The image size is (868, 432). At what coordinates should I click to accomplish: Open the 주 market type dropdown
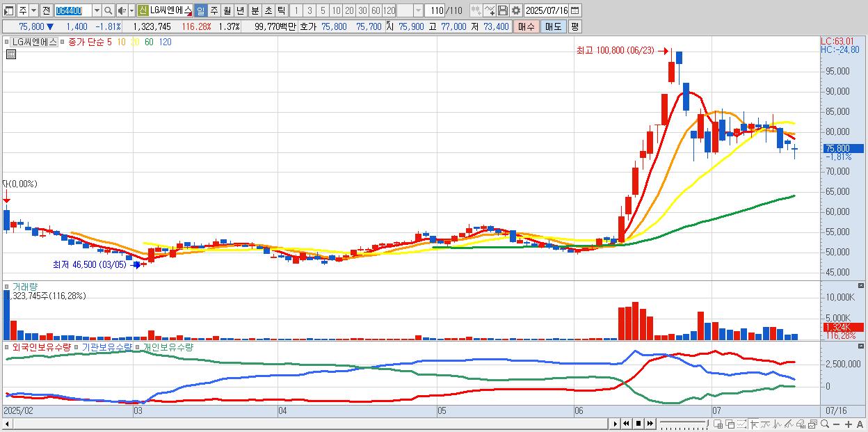pos(33,10)
